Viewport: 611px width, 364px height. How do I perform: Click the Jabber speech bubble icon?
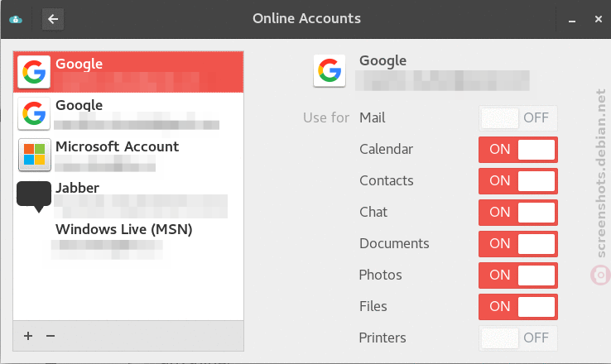coord(34,196)
